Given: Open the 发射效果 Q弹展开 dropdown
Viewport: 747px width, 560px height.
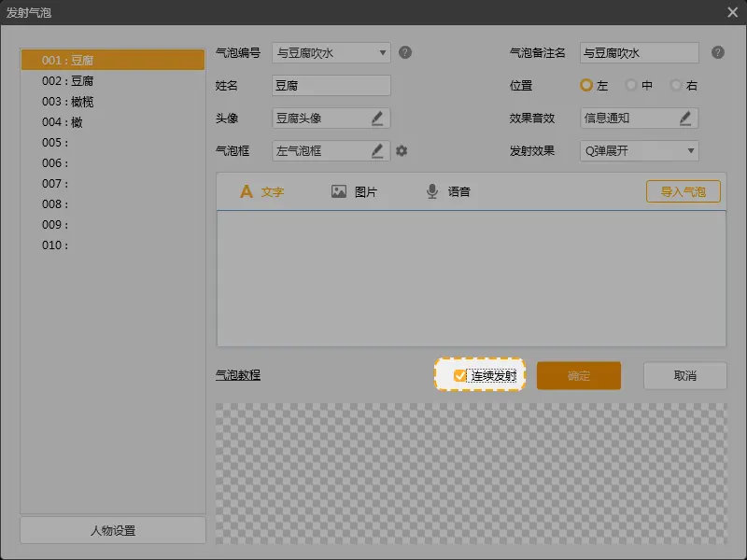Looking at the screenshot, I should 691,150.
